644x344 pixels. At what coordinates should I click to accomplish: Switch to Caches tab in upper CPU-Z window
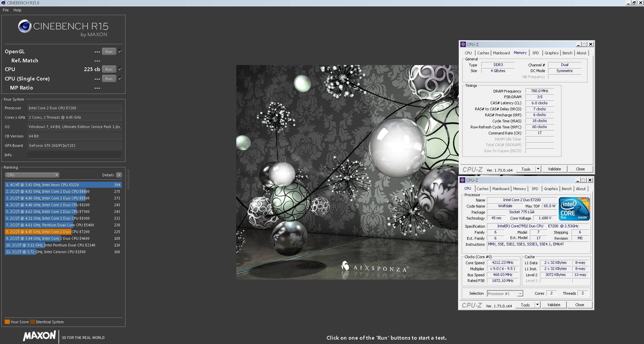483,53
